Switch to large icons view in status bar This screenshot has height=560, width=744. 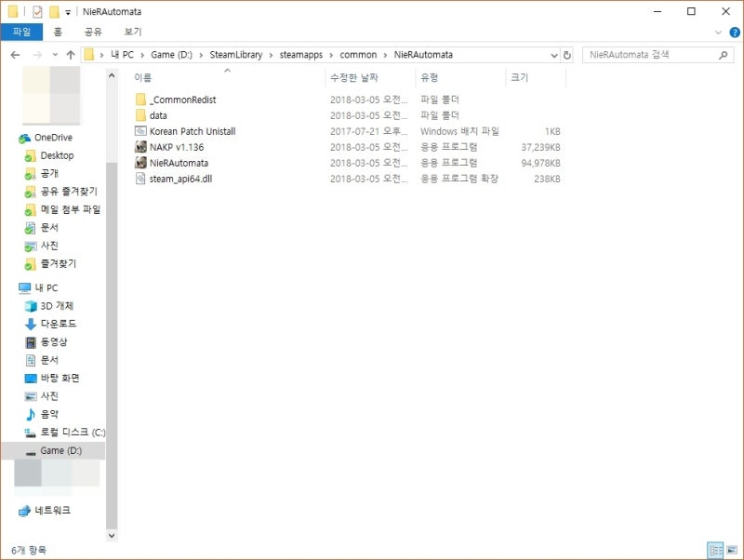pos(731,551)
